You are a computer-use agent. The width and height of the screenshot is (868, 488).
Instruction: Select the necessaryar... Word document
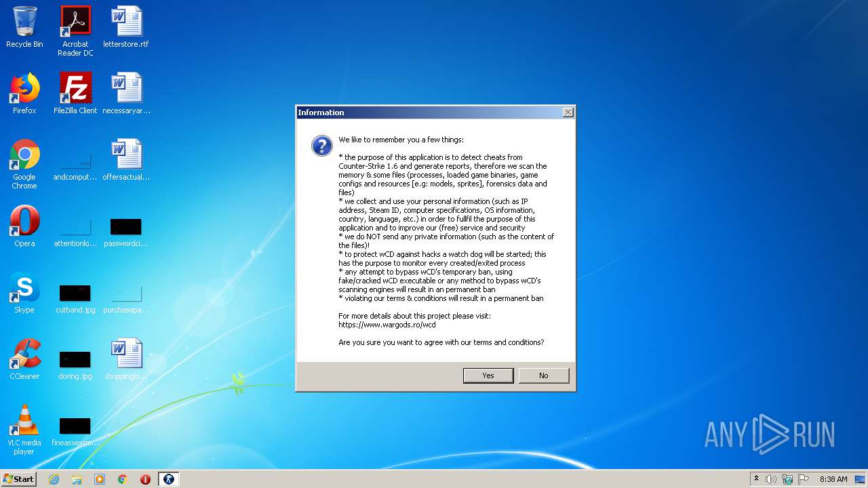[126, 94]
